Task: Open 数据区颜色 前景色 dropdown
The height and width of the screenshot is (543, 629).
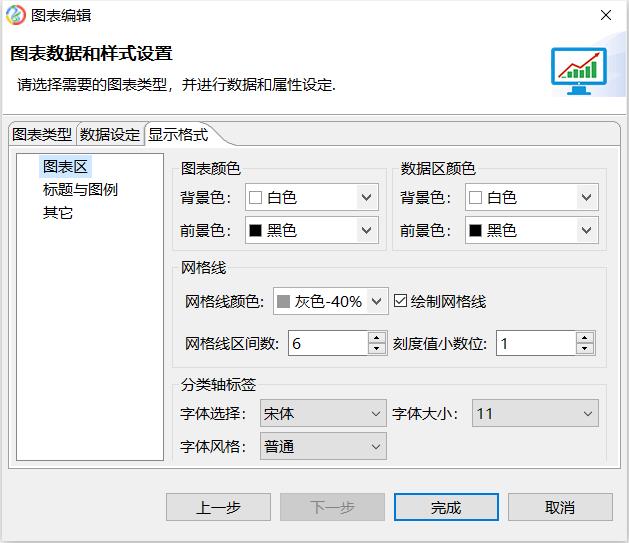Action: (x=532, y=230)
